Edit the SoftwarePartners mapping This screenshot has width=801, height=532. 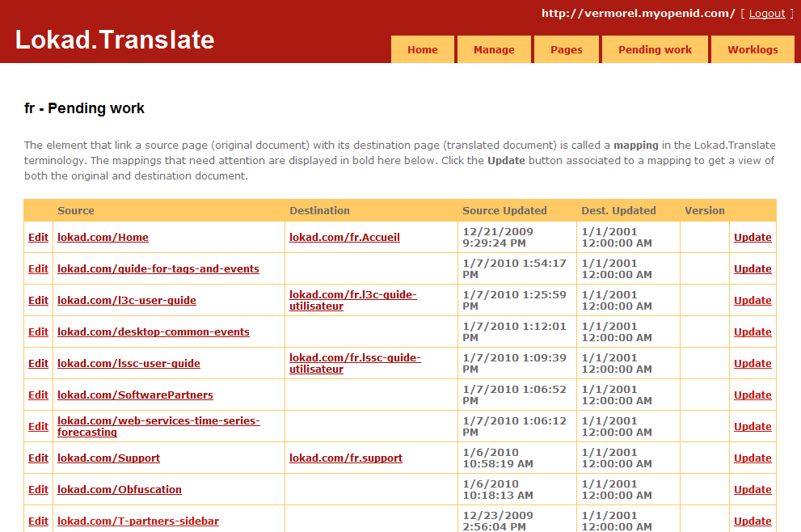click(38, 395)
